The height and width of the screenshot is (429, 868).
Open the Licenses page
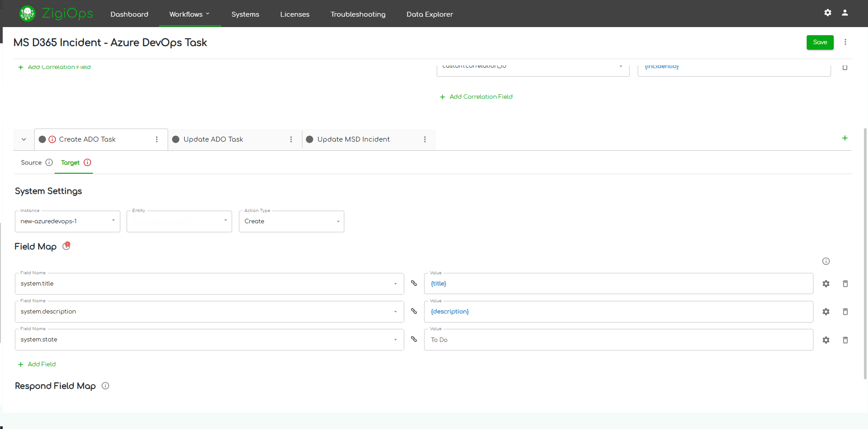pyautogui.click(x=295, y=14)
